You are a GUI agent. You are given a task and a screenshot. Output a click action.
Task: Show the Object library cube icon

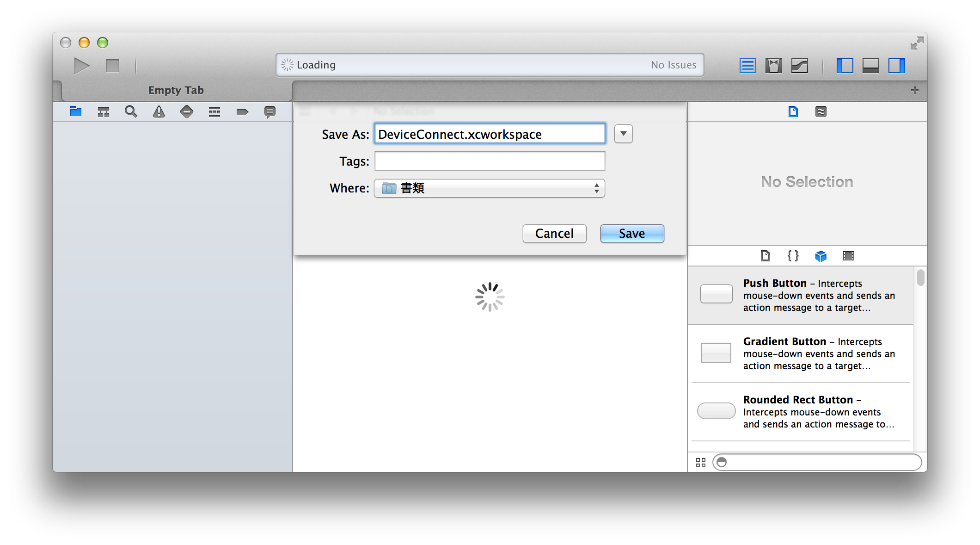[821, 256]
